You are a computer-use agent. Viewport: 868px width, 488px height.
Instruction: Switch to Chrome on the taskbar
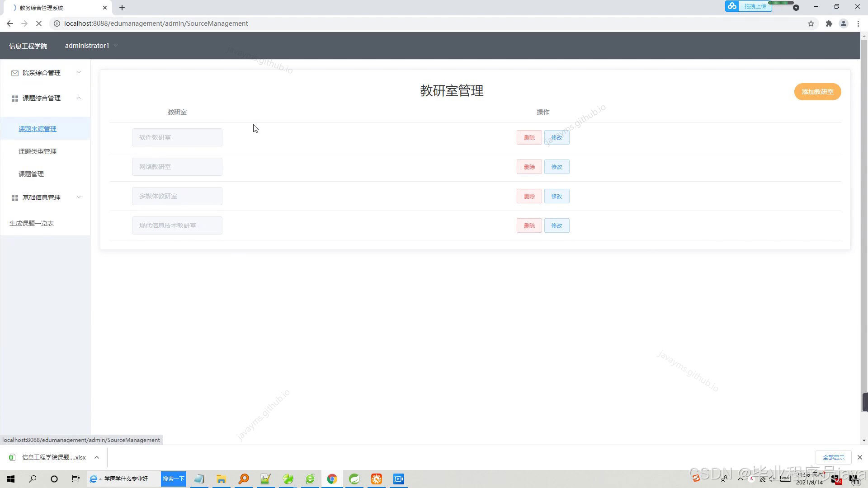332,479
